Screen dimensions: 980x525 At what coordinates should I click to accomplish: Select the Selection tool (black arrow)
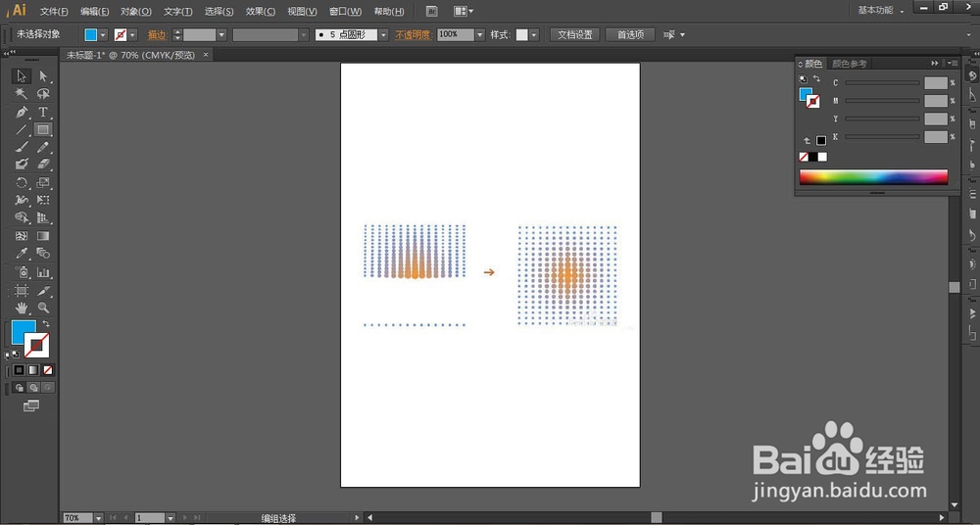22,75
